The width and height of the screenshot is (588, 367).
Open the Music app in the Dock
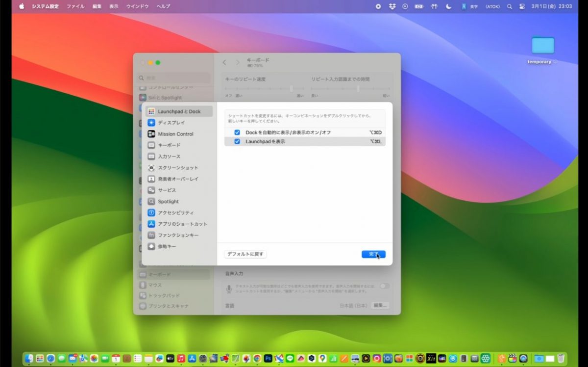[181, 359]
